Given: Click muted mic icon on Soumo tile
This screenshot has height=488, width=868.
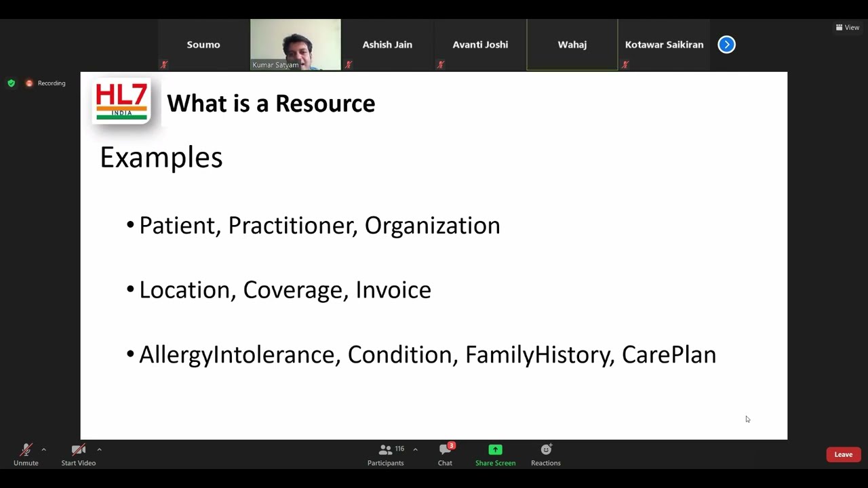Looking at the screenshot, I should 164,65.
